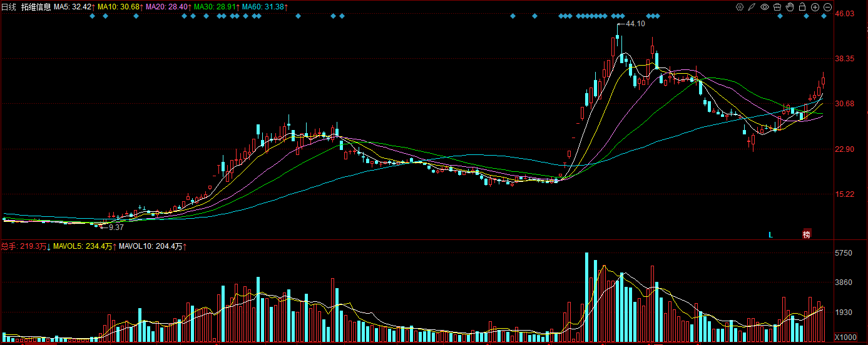Zoom in with the plus circle icon
Image resolution: width=868 pixels, height=345 pixels.
click(815, 7)
